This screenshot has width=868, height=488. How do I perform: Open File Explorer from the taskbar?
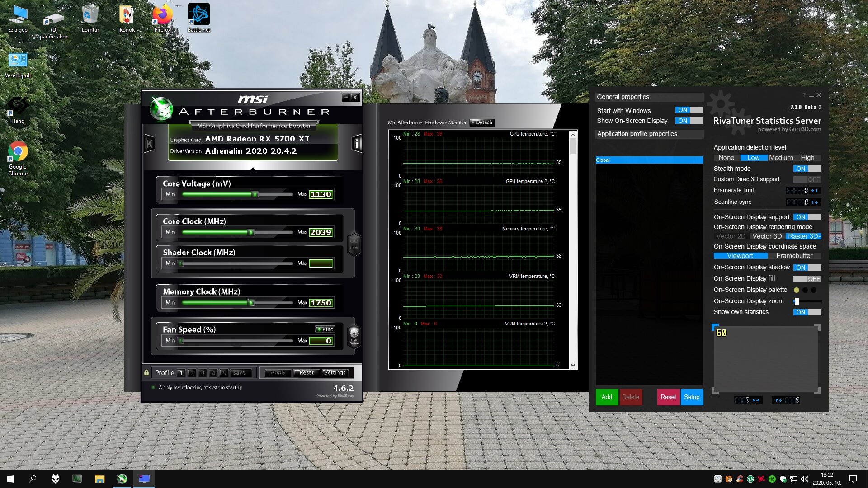[99, 479]
